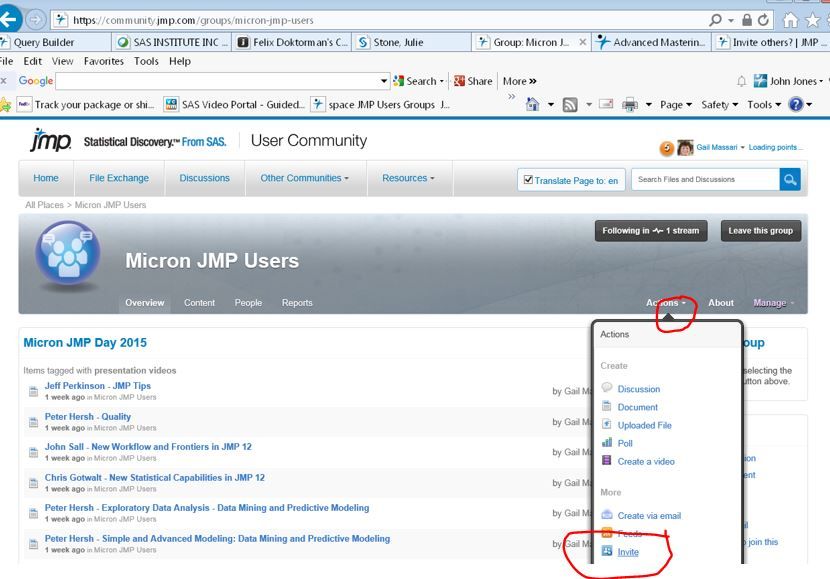Open the File menu

tap(6, 61)
